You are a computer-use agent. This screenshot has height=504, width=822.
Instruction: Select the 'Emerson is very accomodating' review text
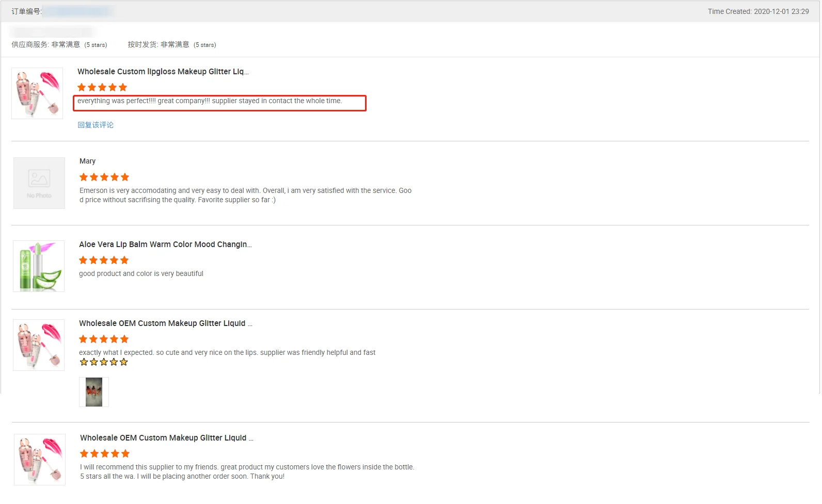coord(246,196)
